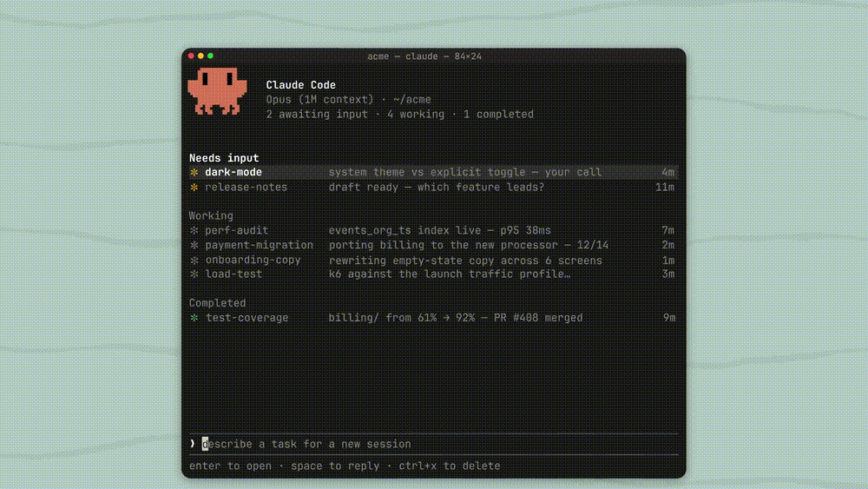Viewport: 868px width, 489px height.
Task: Click the 9m time on test-coverage row
Action: coord(669,318)
